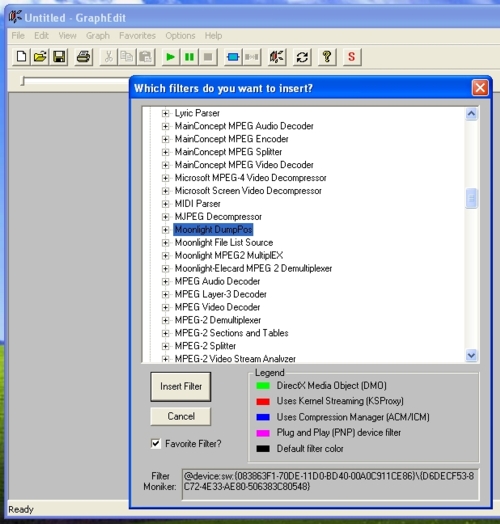This screenshot has height=524, width=500.
Task: Play the graph with the green arrow
Action: (x=171, y=57)
